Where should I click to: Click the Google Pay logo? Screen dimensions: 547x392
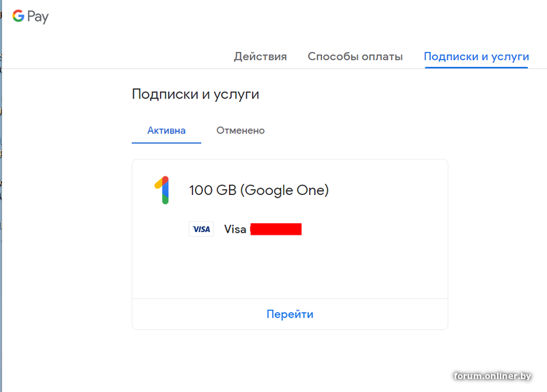click(30, 16)
